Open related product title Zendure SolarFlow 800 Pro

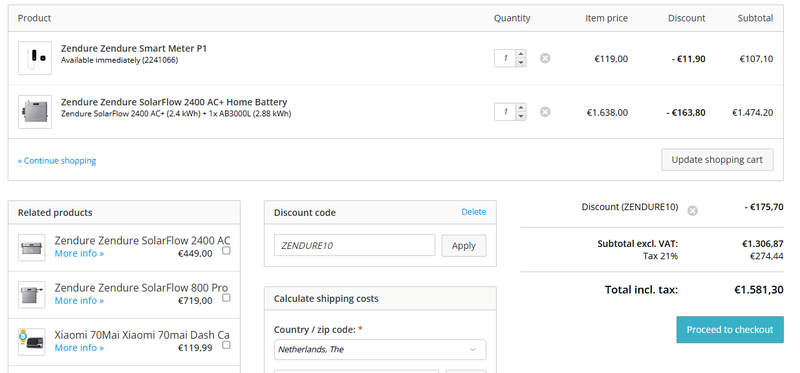pos(141,288)
